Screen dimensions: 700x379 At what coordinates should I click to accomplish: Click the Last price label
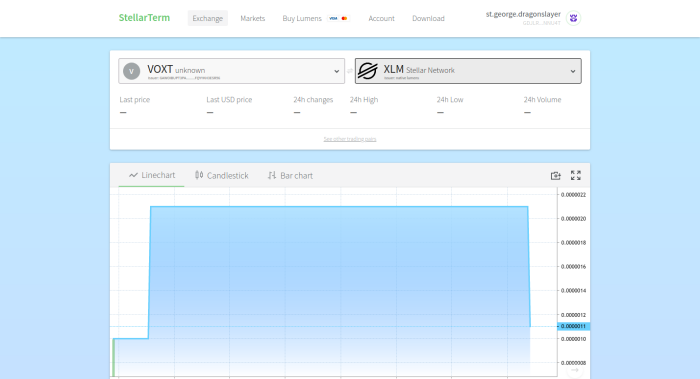135,100
